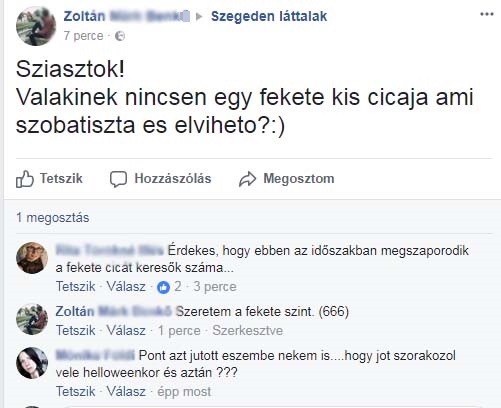View the 1 megosztás shares list
Screen dimensions: 501x408
point(53,218)
